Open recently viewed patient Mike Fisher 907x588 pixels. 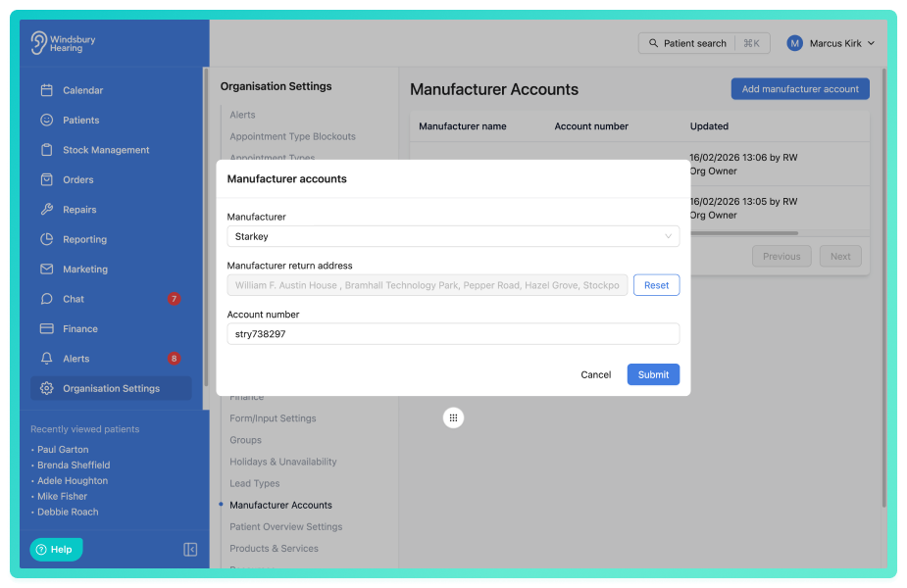pyautogui.click(x=62, y=496)
